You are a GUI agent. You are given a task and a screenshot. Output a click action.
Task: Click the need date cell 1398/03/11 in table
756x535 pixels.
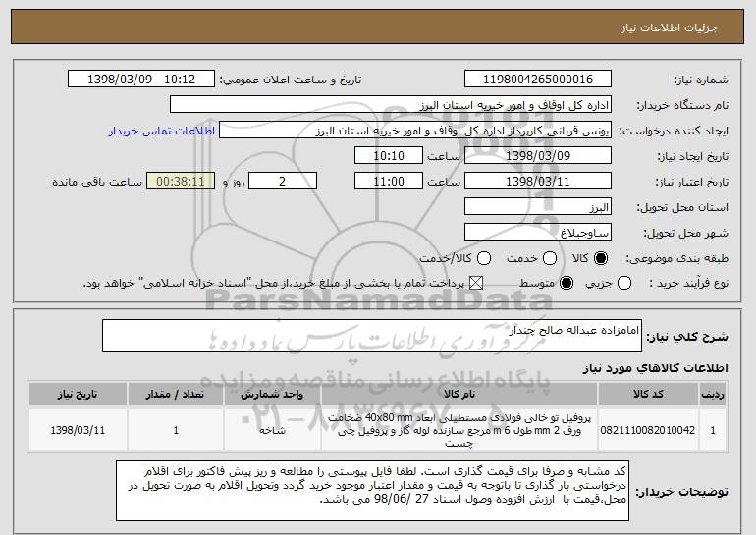tap(78, 430)
